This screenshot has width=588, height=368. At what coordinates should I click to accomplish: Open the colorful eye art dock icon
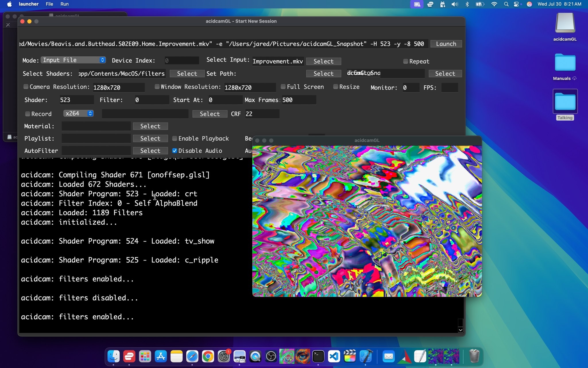[302, 357]
